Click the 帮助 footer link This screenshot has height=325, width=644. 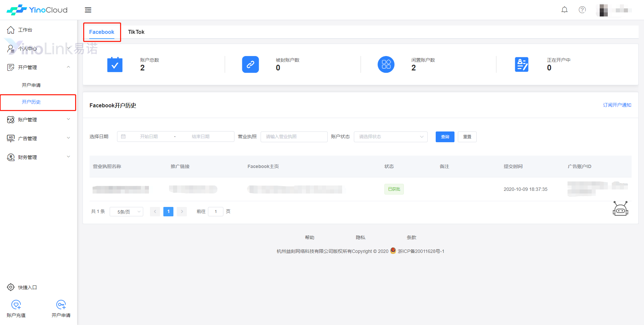click(310, 237)
